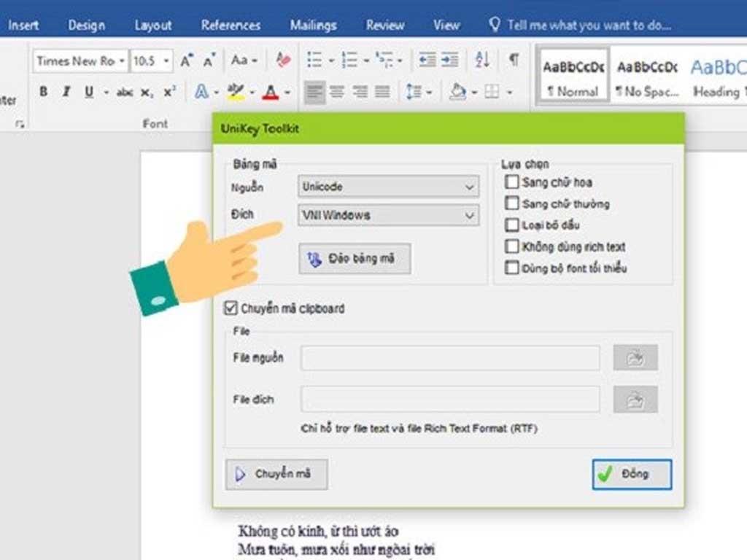The height and width of the screenshot is (560, 747).
Task: Decrease paragraph indent
Action: 427,61
